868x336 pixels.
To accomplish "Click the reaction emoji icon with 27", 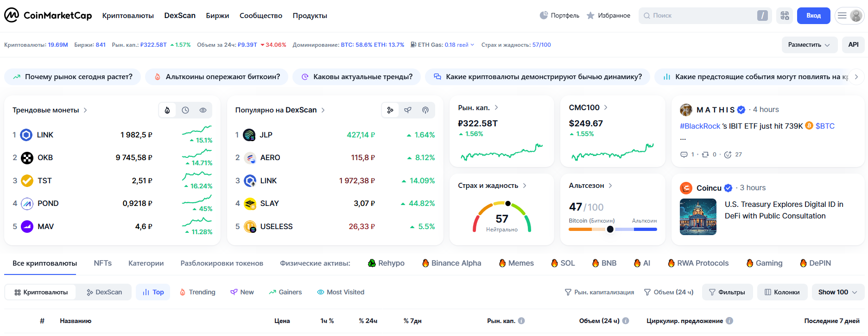I will coord(728,155).
